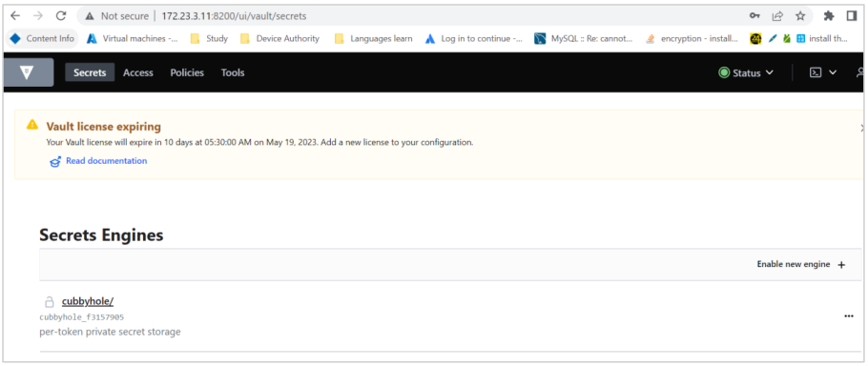Click the browser address bar URL
The width and height of the screenshot is (868, 366).
pyautogui.click(x=234, y=16)
